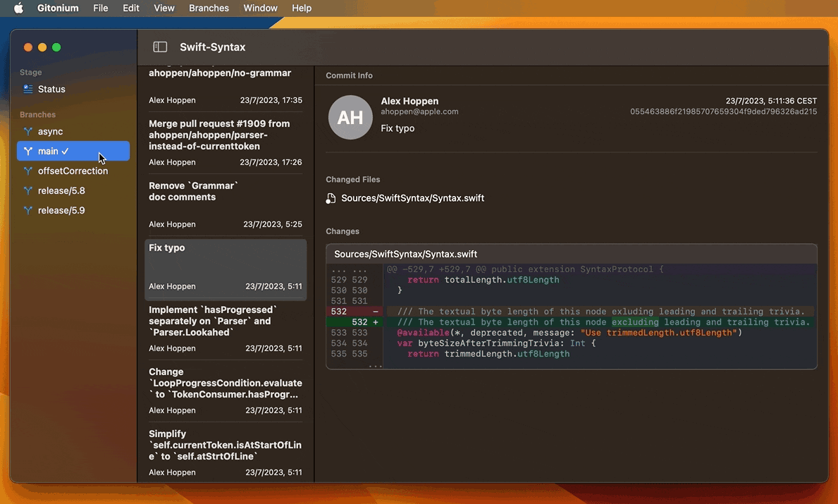The height and width of the screenshot is (504, 838).
Task: Select the Remove `Grammar` doc comments commit
Action: pyautogui.click(x=226, y=204)
